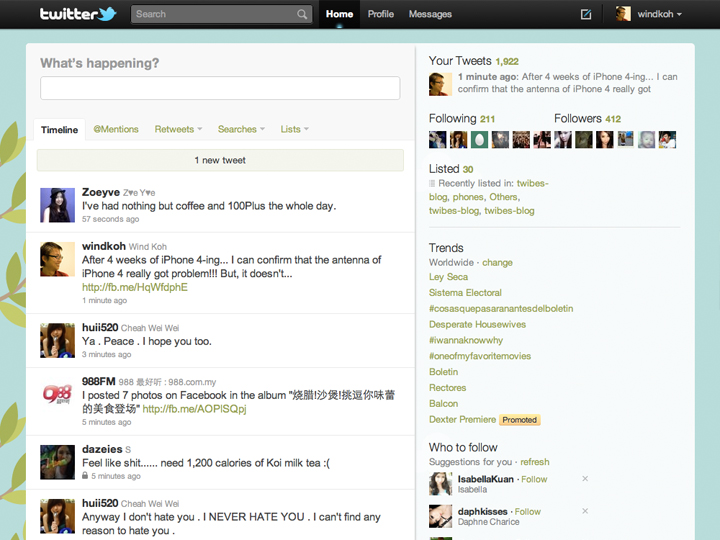Click change next to Worldwide trends

pos(497,263)
